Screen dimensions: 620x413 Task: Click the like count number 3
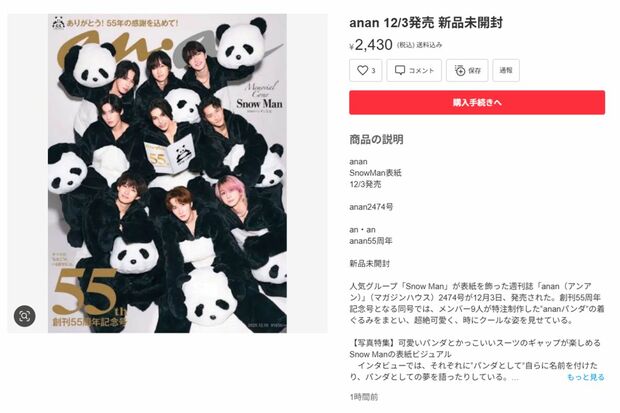tap(373, 71)
